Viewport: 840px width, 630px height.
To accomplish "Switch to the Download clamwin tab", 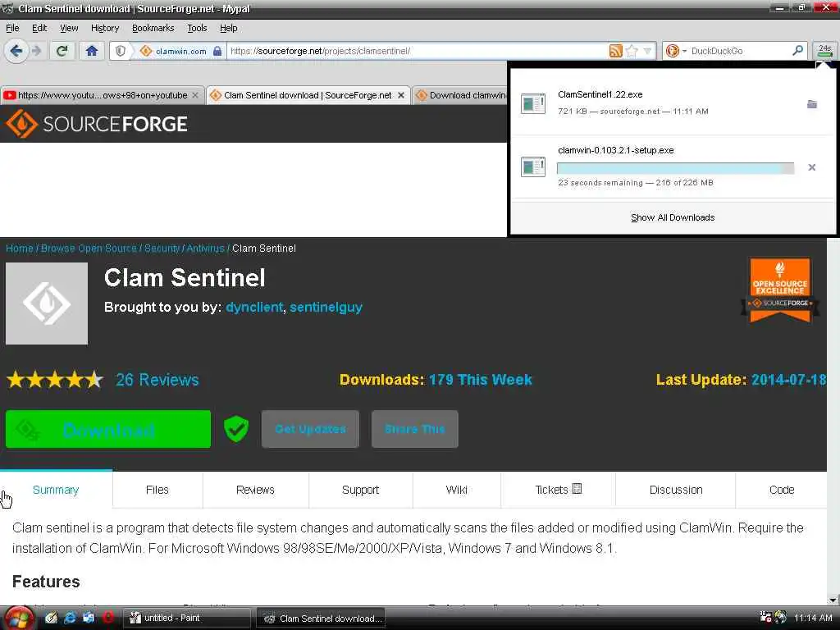I will [461, 95].
